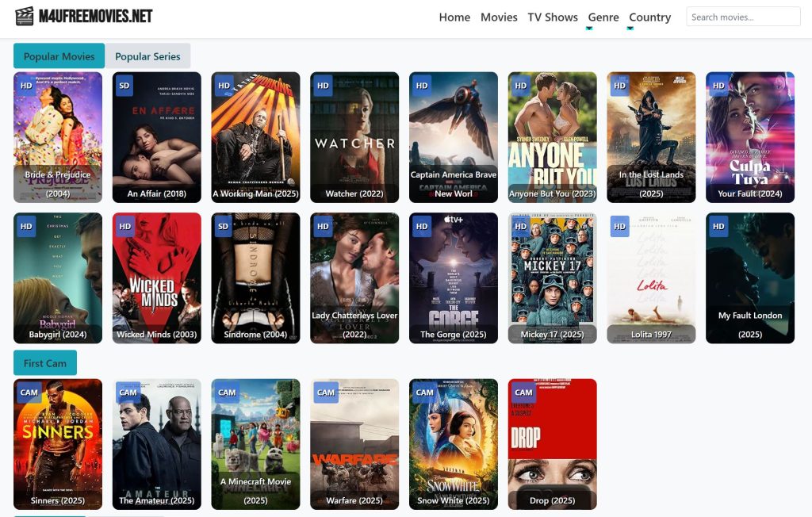Click the HD badge on Your Fault

[718, 86]
